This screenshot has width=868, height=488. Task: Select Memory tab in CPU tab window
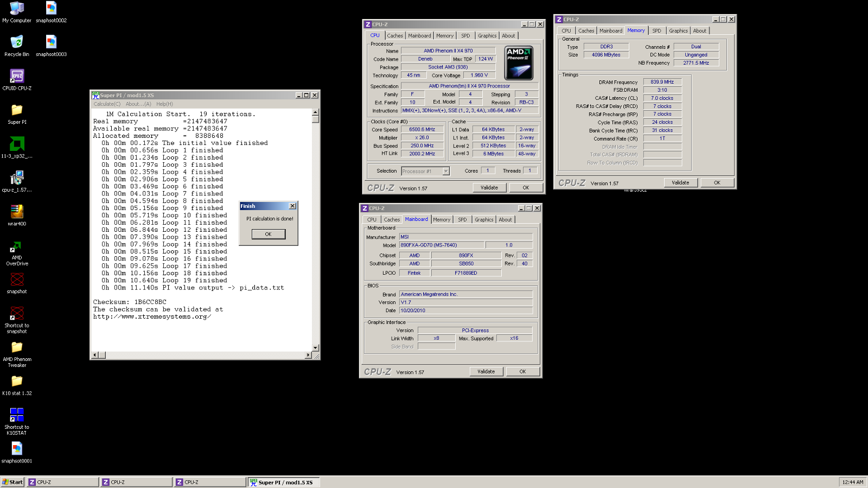point(445,36)
